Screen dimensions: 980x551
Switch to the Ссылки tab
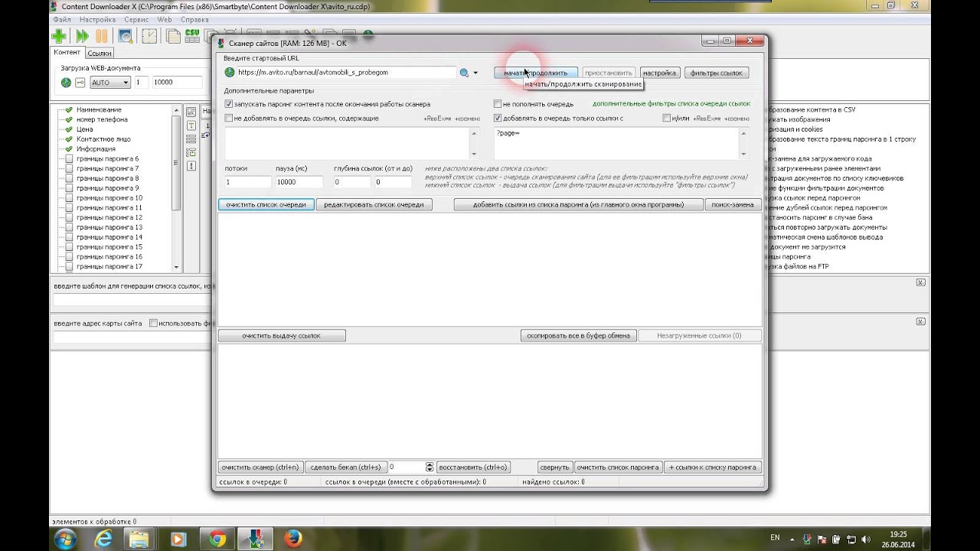99,53
